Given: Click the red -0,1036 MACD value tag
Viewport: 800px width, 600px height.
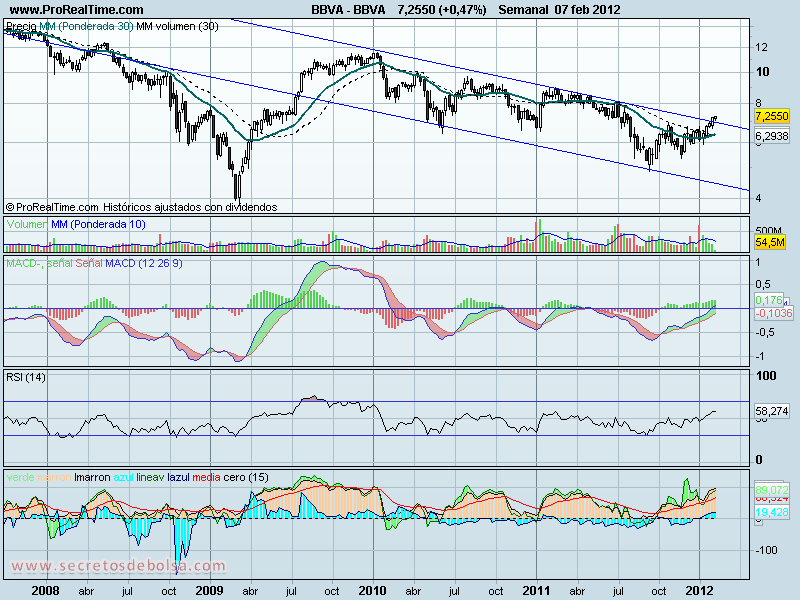Looking at the screenshot, I should click(x=773, y=313).
